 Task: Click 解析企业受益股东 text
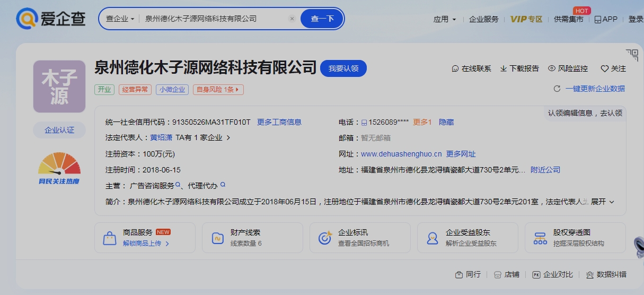point(471,244)
